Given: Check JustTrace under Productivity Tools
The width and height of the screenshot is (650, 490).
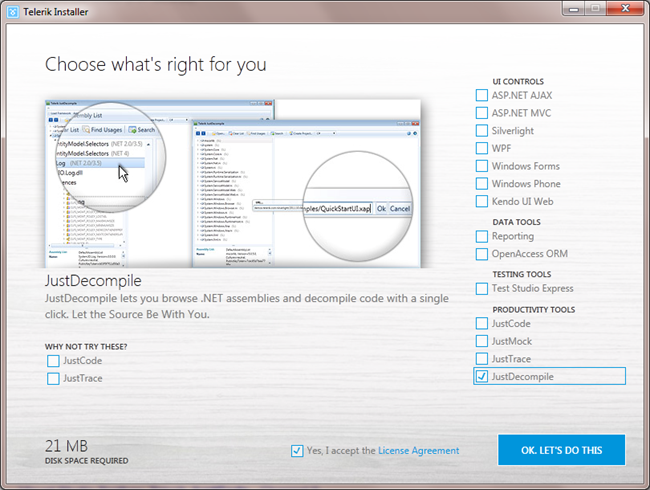Looking at the screenshot, I should coord(482,359).
